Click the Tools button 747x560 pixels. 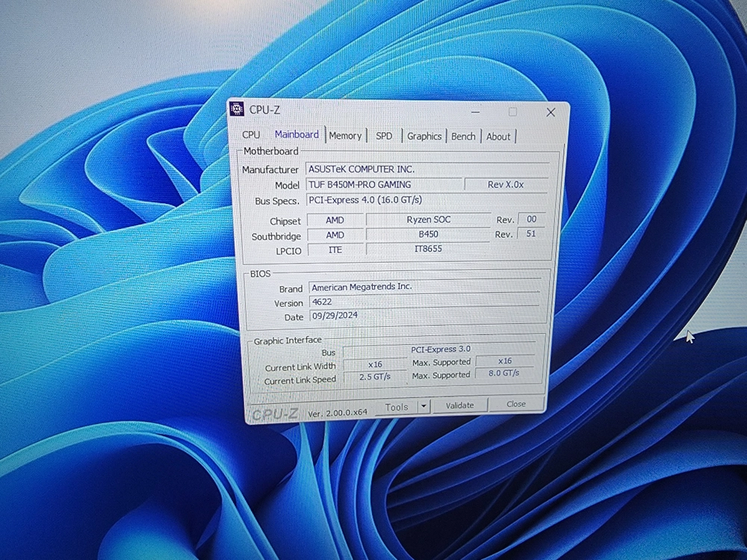pos(397,407)
